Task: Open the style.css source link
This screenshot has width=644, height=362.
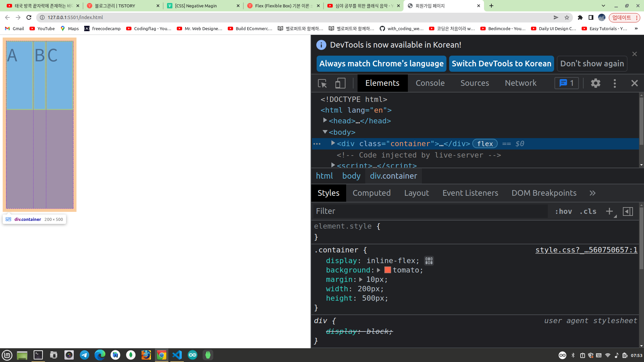Action: 586,250
